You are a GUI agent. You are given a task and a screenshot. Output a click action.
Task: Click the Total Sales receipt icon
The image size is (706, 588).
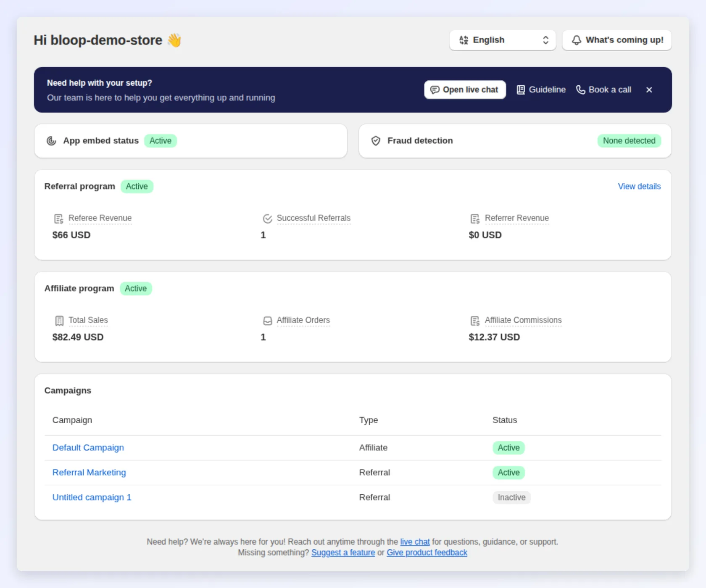point(59,321)
